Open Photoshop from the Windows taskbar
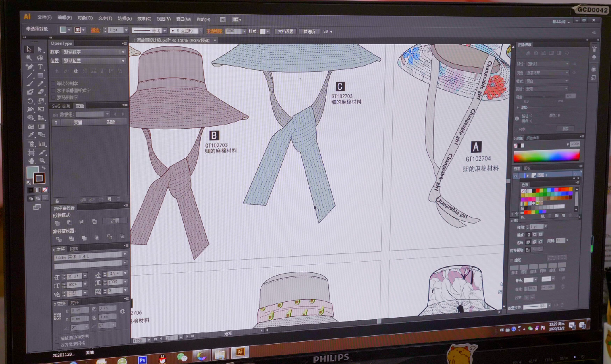Image resolution: width=611 pixels, height=364 pixels. (142, 359)
